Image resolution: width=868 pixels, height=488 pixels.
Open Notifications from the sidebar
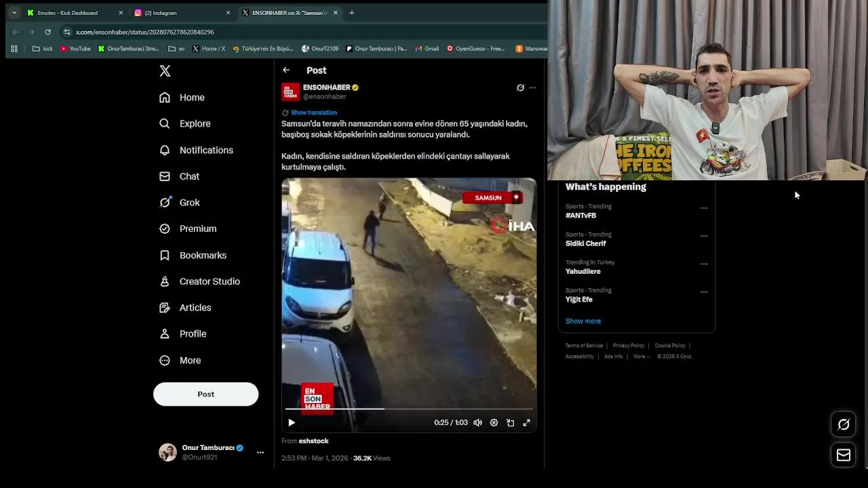(x=196, y=150)
